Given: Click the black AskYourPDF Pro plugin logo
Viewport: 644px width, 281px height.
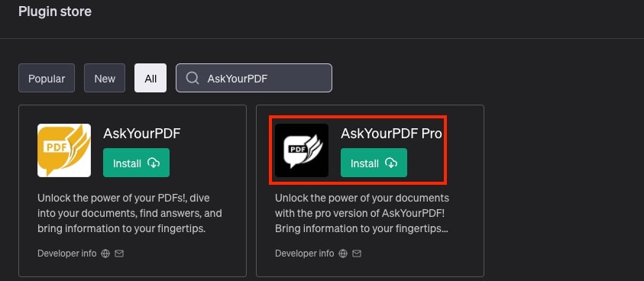Looking at the screenshot, I should click(302, 150).
